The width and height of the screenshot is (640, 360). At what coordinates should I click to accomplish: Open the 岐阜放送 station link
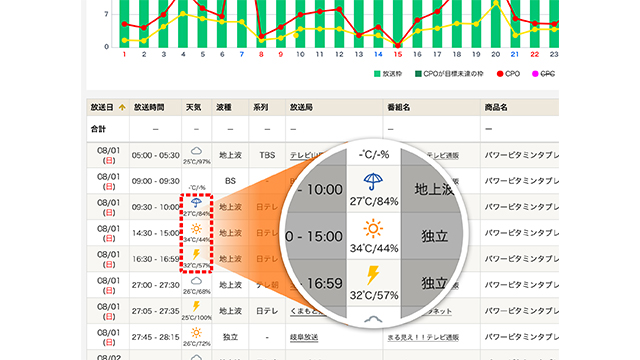coord(304,337)
